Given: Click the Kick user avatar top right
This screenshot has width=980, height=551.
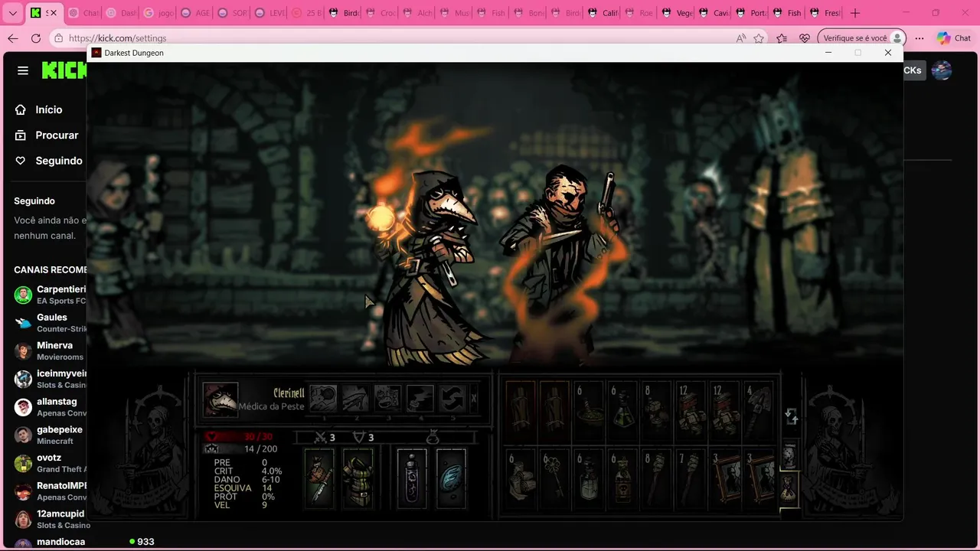Looking at the screenshot, I should 942,70.
